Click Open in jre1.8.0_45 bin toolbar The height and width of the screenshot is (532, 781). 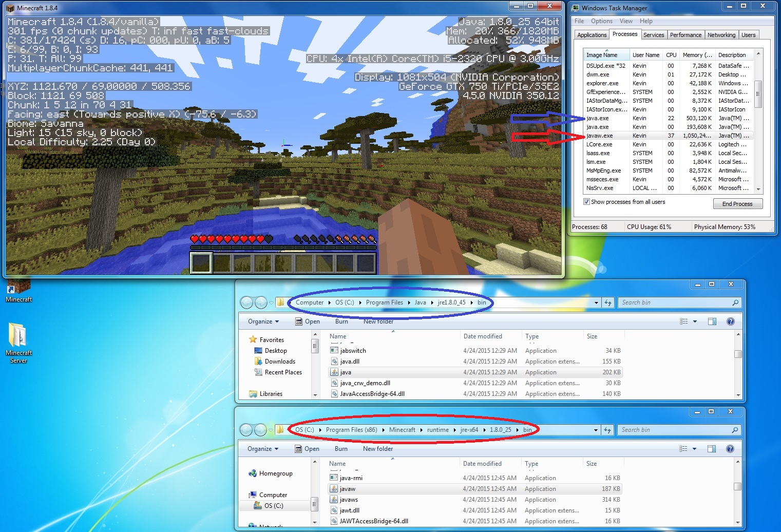(308, 321)
